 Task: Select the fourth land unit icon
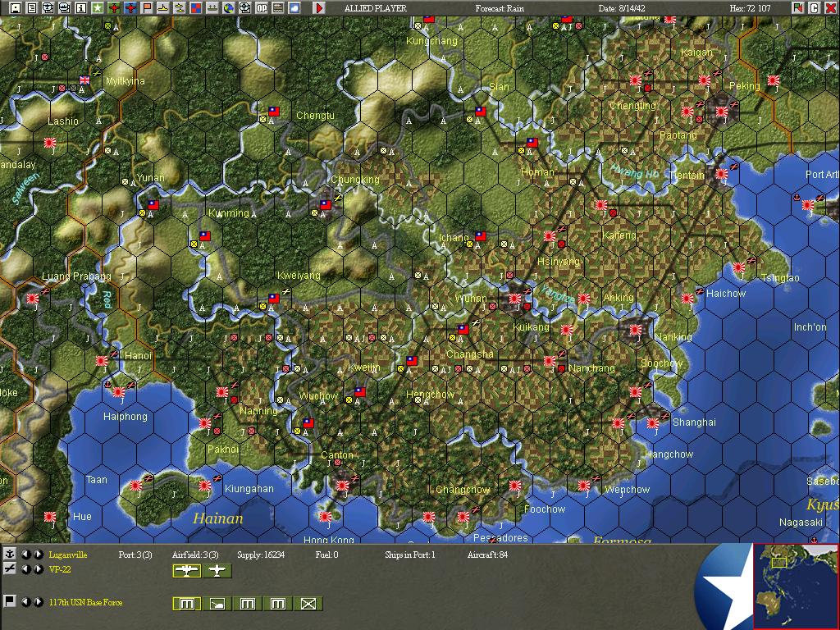[x=278, y=604]
